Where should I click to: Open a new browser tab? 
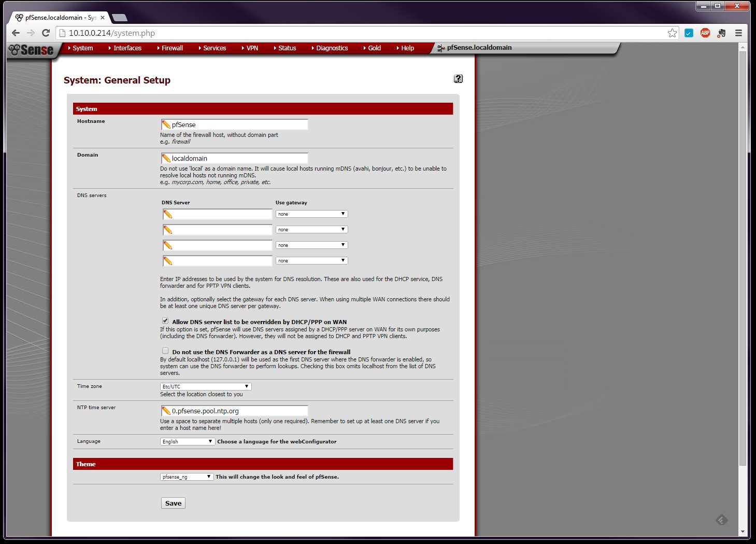(120, 18)
